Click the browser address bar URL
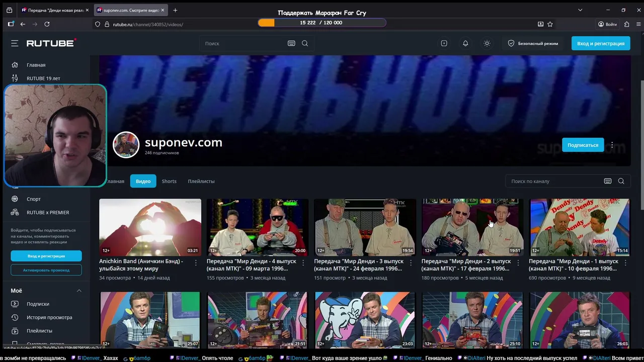This screenshot has width=644, height=362. click(148, 24)
